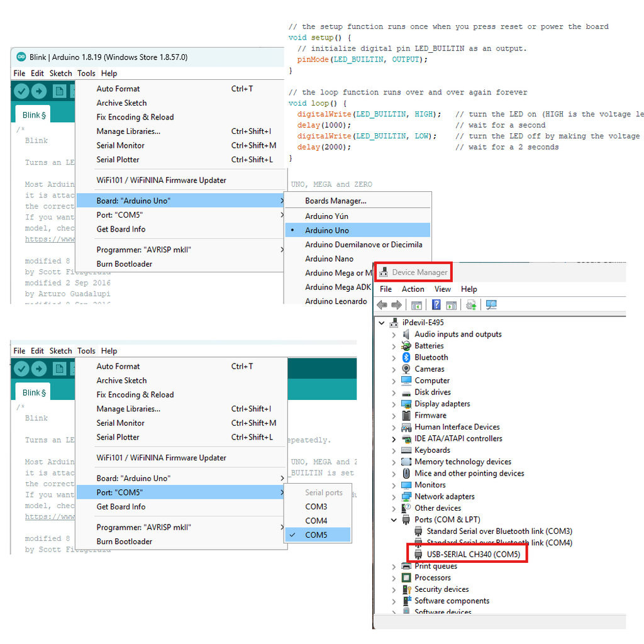This screenshot has width=644, height=644.
Task: Select the Arduino Nano board option
Action: click(357, 258)
